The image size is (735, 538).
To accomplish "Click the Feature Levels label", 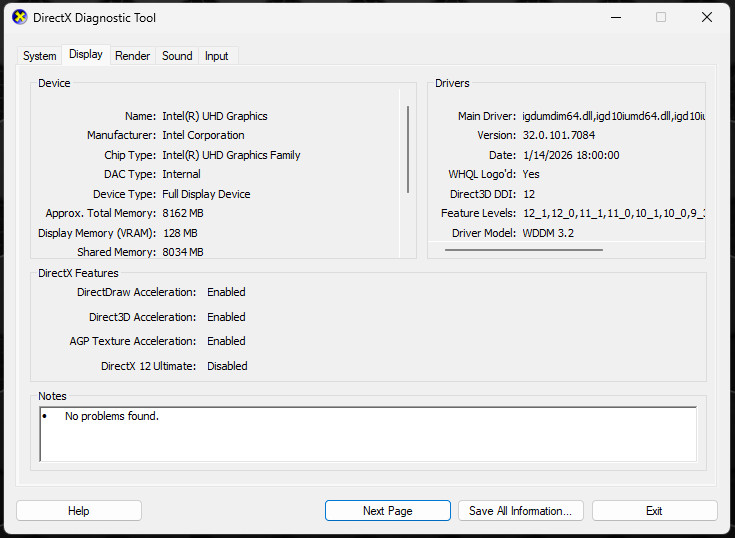I will click(479, 213).
